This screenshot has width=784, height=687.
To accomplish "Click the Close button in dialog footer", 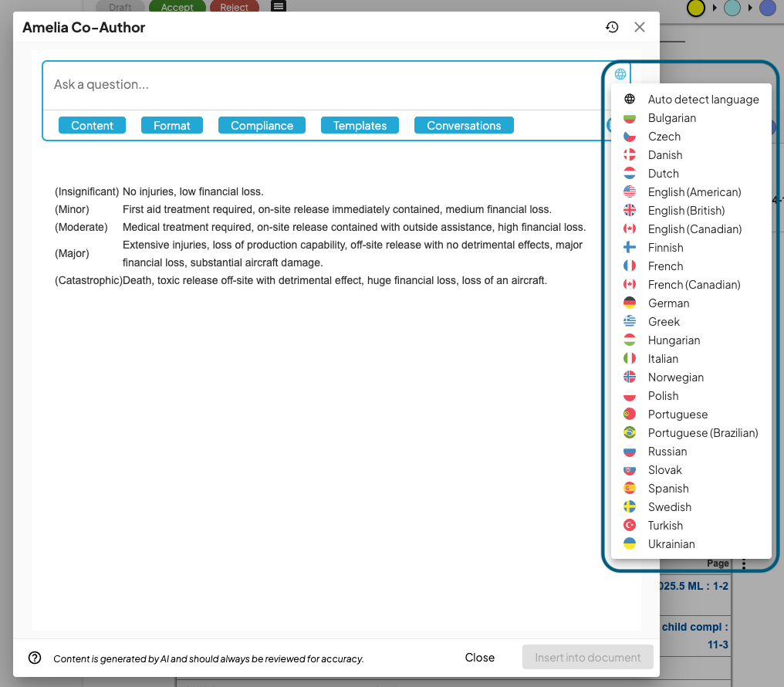I will click(479, 658).
